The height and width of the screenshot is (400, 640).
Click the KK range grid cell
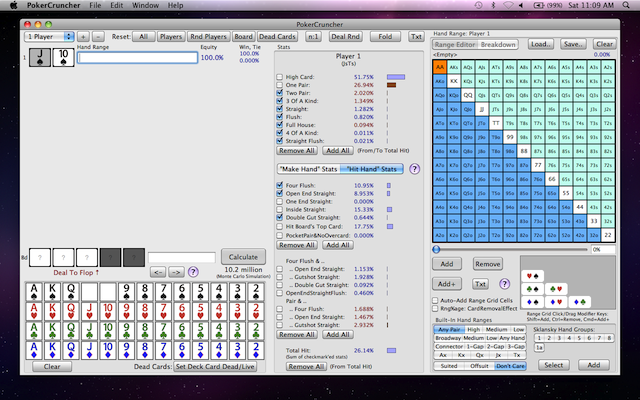(453, 81)
